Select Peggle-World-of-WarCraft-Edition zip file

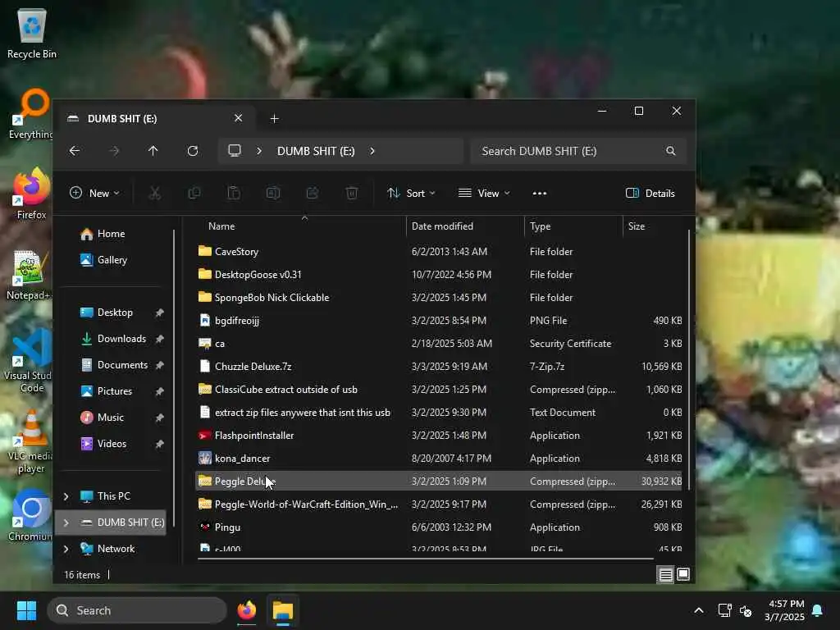click(438, 504)
